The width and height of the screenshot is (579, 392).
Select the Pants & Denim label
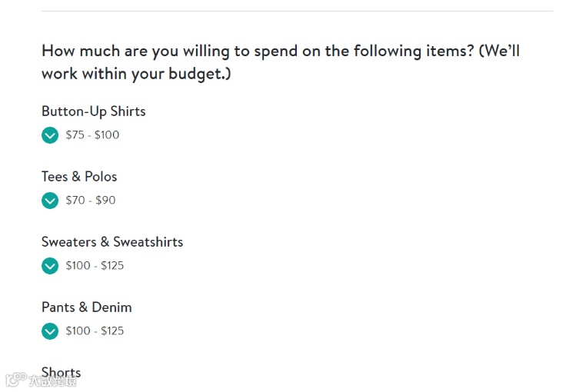[x=87, y=307]
